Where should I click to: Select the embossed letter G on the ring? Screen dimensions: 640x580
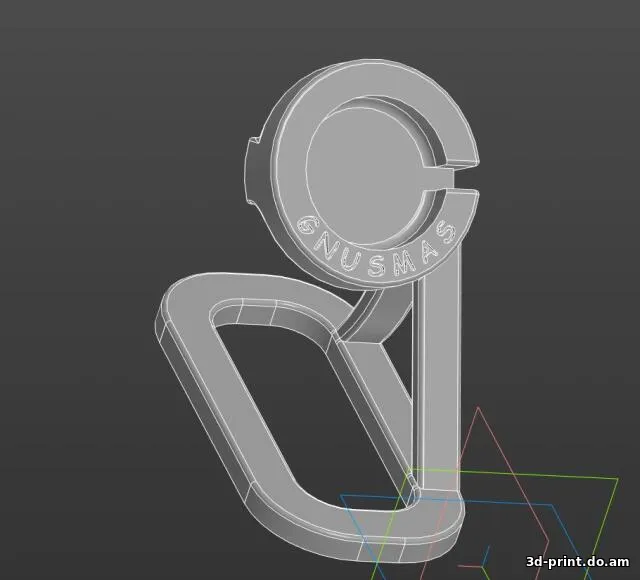coord(309,224)
